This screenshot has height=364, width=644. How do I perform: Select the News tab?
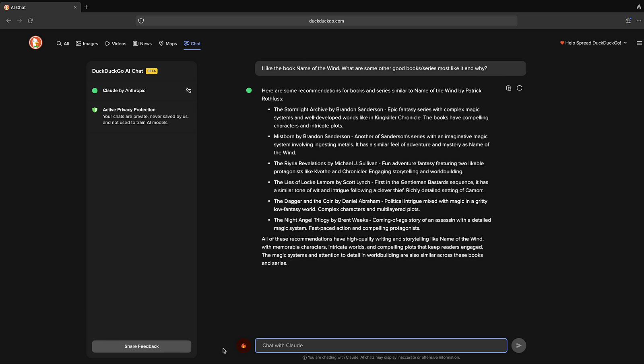point(142,43)
